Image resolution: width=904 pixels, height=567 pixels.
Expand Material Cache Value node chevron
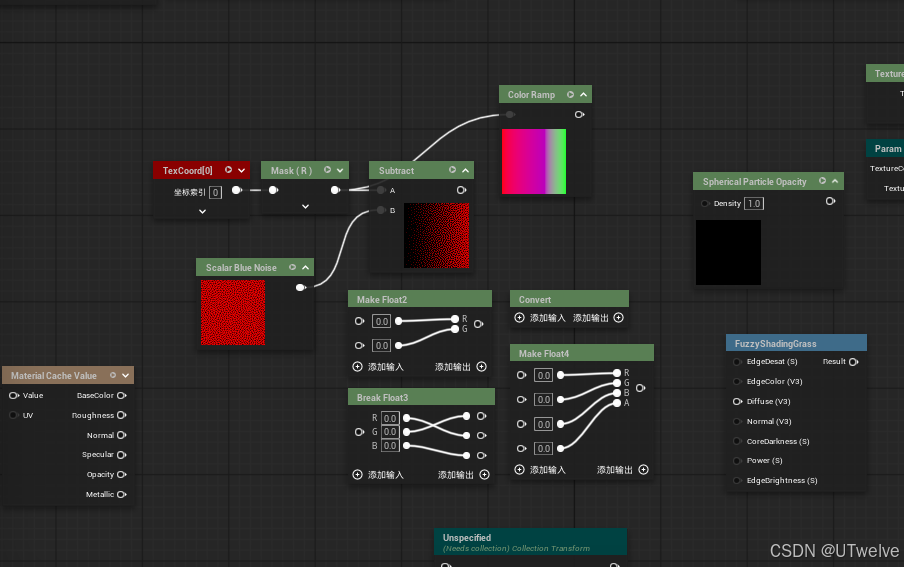126,375
